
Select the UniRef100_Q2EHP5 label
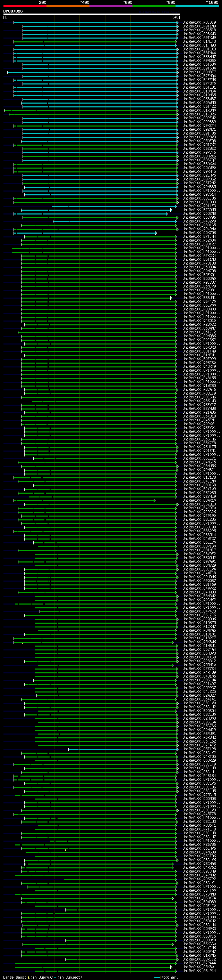pos(199,175)
